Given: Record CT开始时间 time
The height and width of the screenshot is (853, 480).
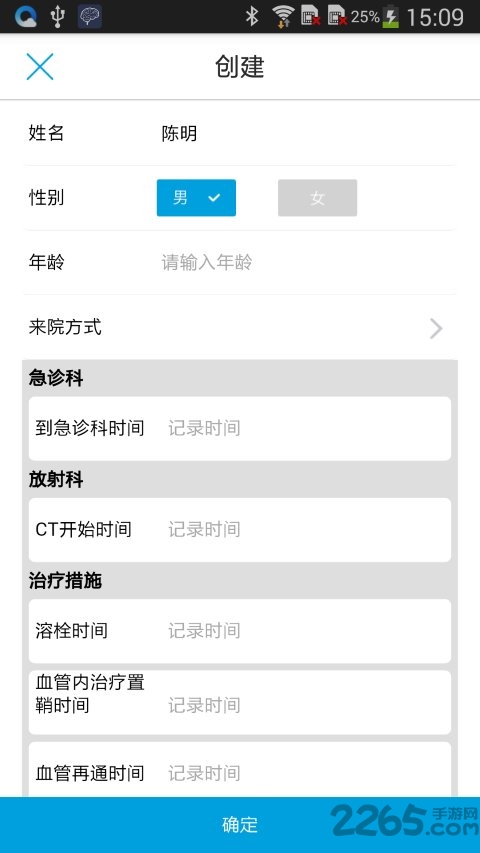Looking at the screenshot, I should pyautogui.click(x=240, y=529).
